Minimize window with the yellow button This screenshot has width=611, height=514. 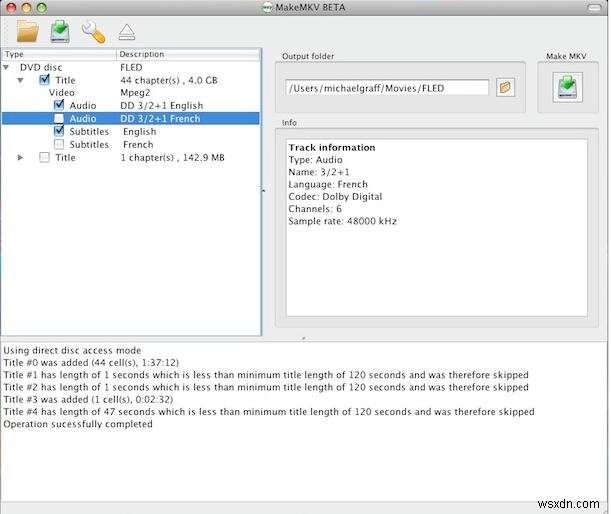26,7
